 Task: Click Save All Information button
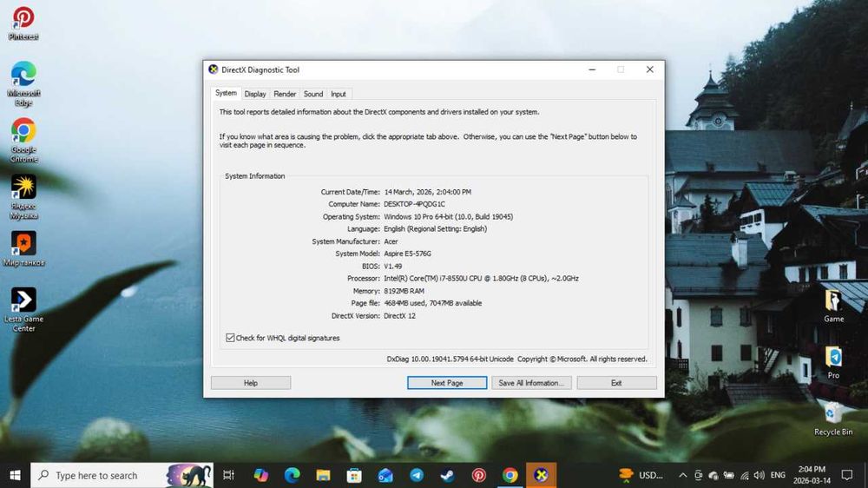[531, 383]
